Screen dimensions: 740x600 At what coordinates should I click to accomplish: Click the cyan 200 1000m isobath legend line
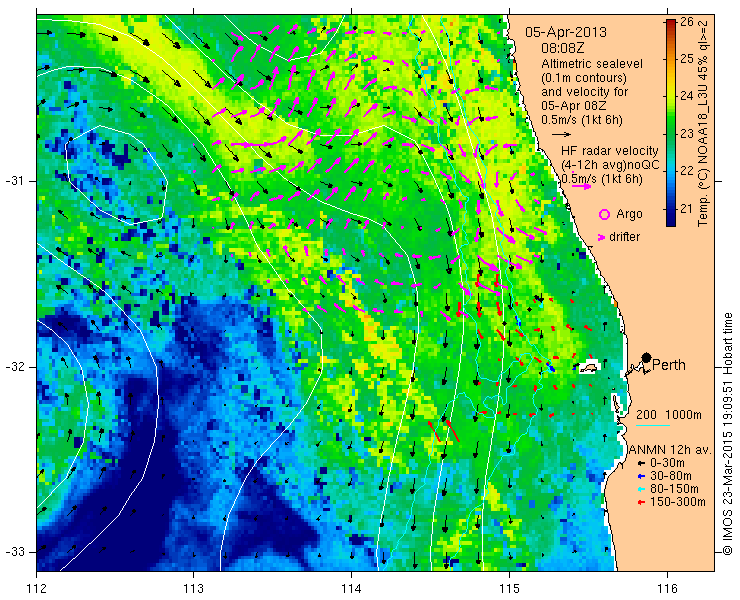[653, 425]
